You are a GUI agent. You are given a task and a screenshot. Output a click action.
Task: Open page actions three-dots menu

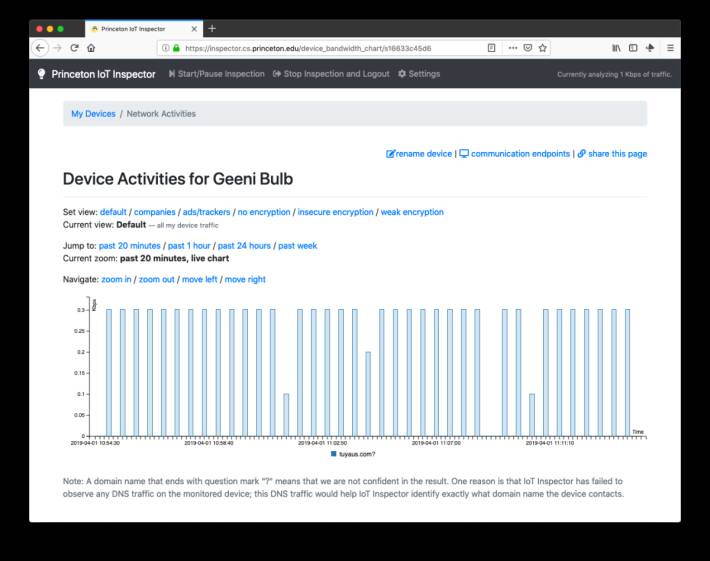[x=513, y=48]
